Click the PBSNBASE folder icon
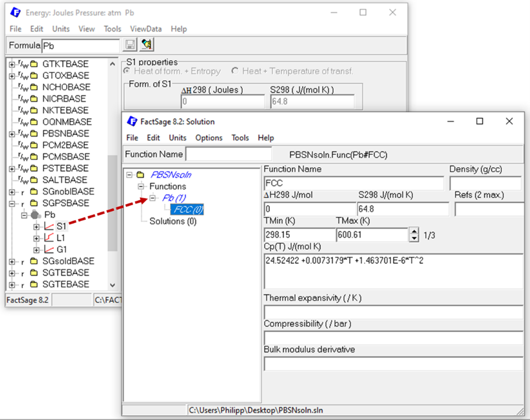The height and width of the screenshot is (420, 530). pos(34,133)
